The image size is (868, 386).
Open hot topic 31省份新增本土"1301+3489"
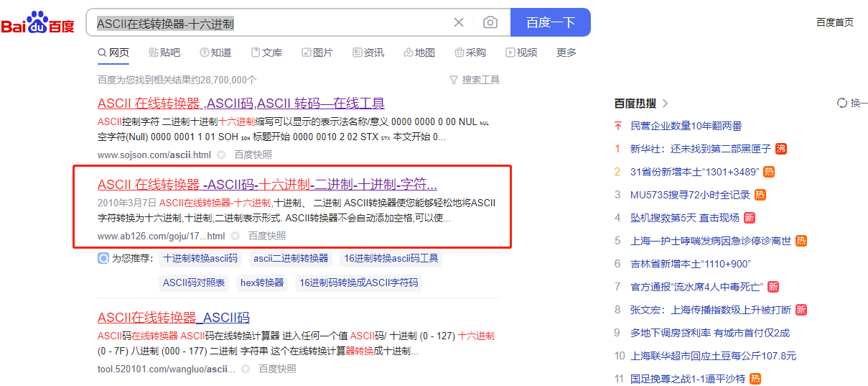tap(695, 172)
